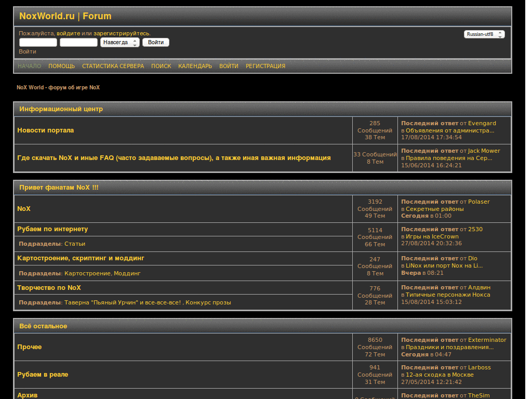Image resolution: width=532 pixels, height=399 pixels.
Task: Click the '8650 Сообщений 72 Тем' stats cell
Action: pos(375,347)
